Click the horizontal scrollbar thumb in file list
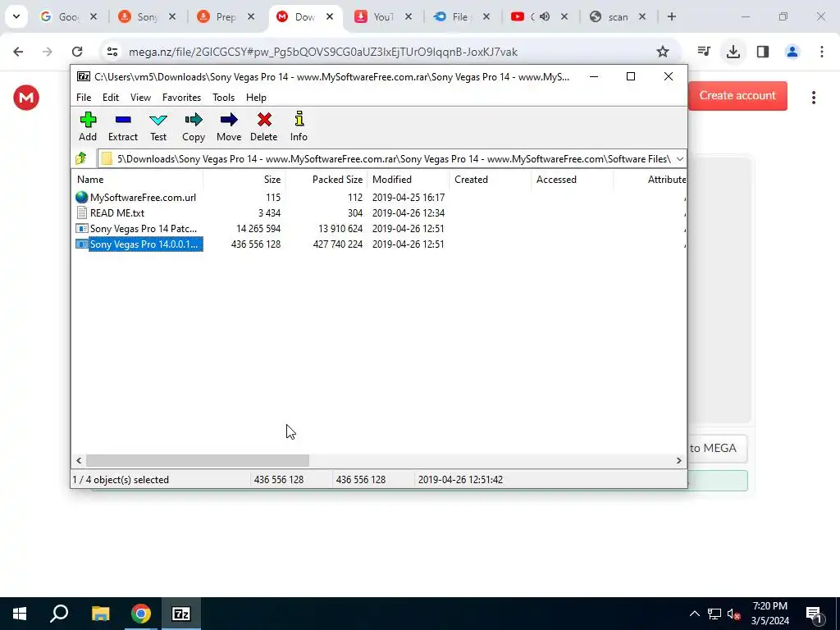The image size is (840, 630). point(198,461)
